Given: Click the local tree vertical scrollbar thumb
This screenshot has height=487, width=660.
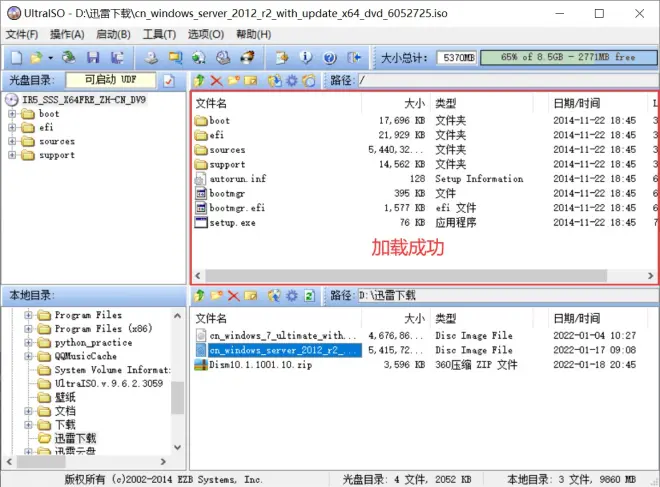Looking at the screenshot, I should click(x=177, y=397).
